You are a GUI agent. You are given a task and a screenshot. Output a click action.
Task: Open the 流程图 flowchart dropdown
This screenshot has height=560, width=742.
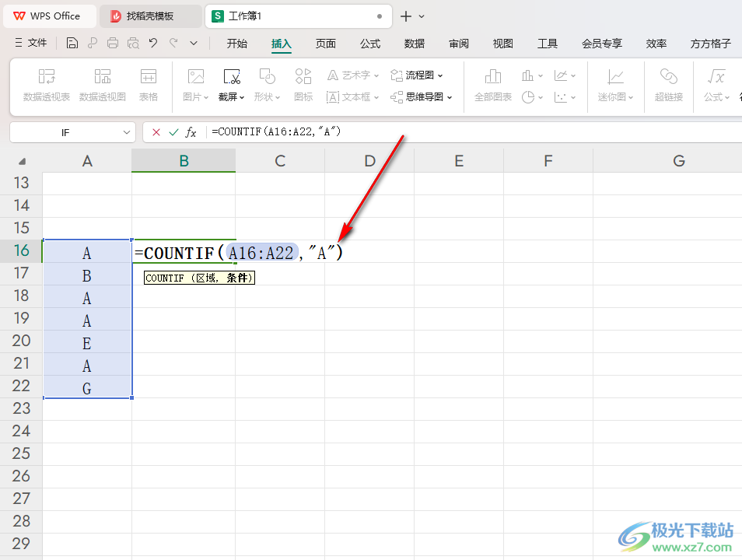[x=417, y=75]
